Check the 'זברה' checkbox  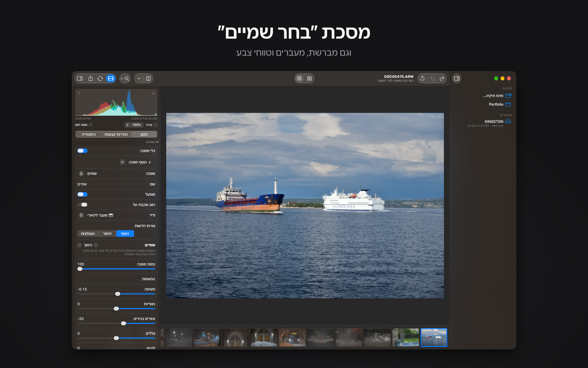pos(156,125)
